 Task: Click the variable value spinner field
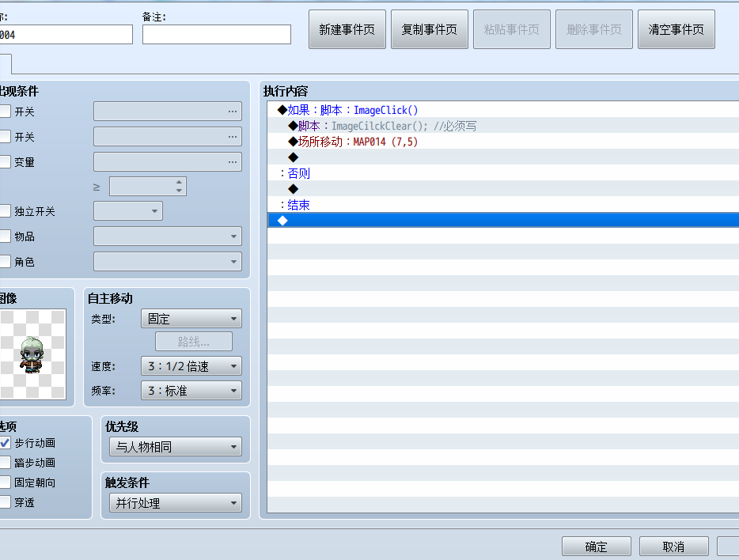point(148,187)
